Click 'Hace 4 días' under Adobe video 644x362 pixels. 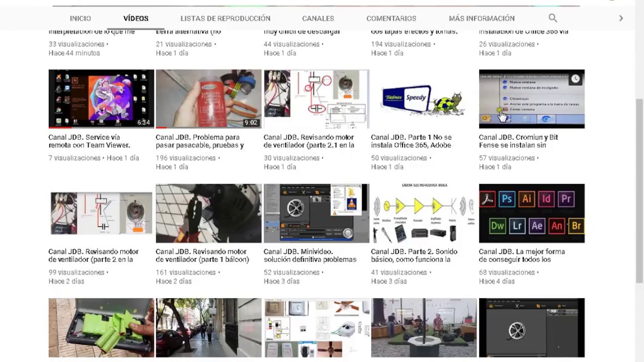(x=497, y=282)
